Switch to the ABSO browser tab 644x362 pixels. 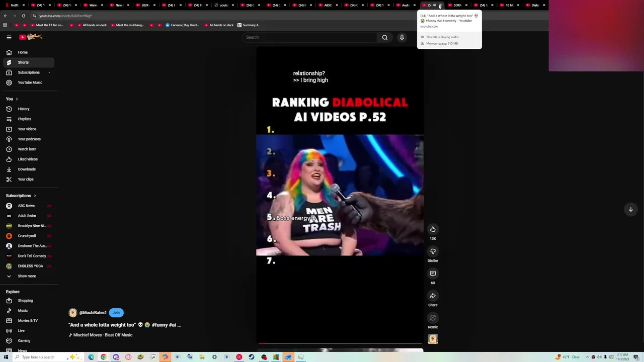pyautogui.click(x=327, y=5)
